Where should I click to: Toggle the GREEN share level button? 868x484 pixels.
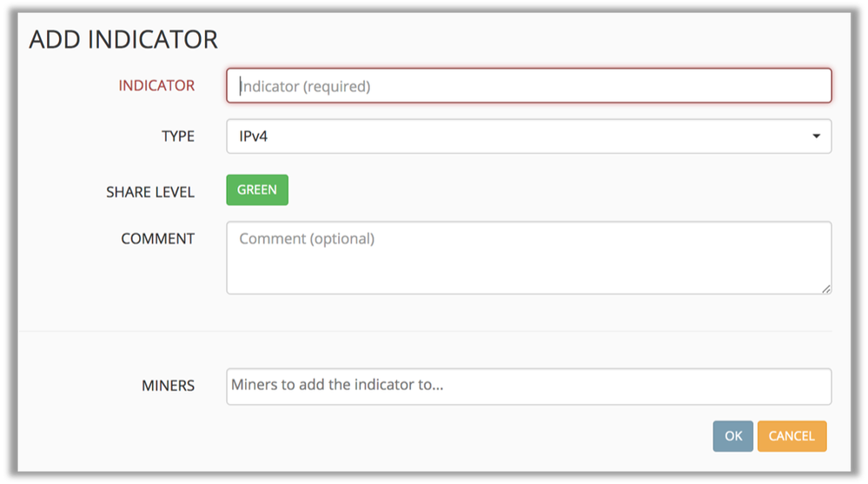tap(257, 190)
